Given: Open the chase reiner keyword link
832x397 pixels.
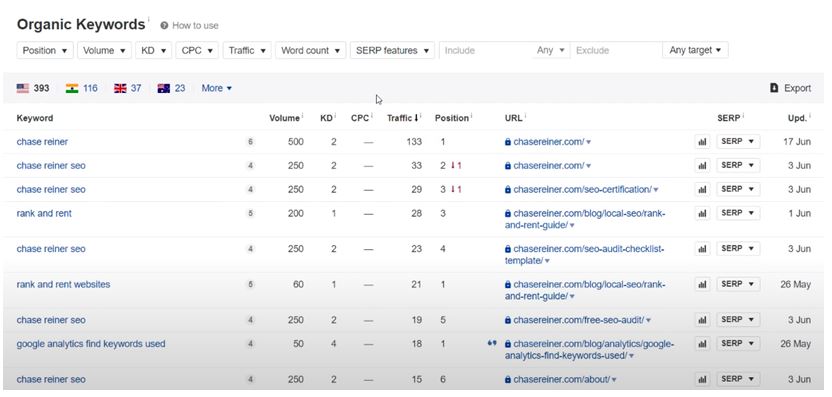Looking at the screenshot, I should click(x=42, y=142).
